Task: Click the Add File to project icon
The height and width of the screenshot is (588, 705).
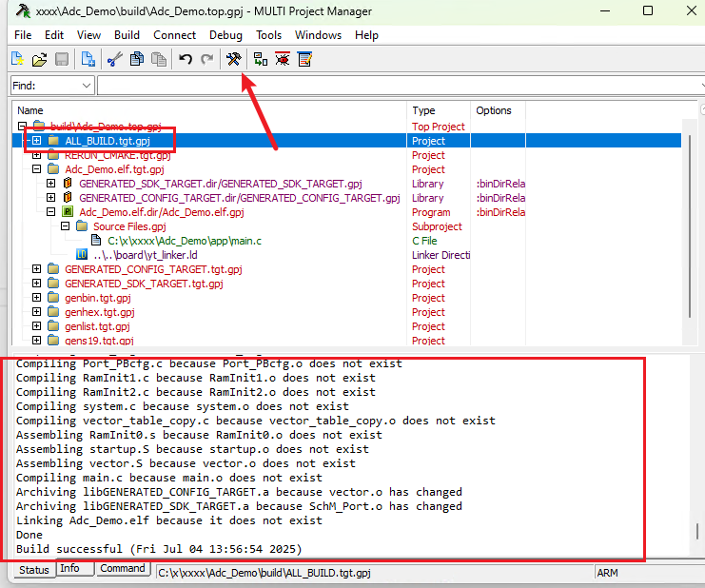Action: click(x=88, y=59)
